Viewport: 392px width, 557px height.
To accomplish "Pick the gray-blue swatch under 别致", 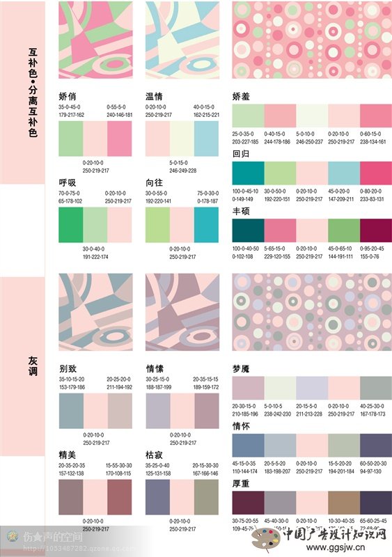I will click(x=71, y=411).
